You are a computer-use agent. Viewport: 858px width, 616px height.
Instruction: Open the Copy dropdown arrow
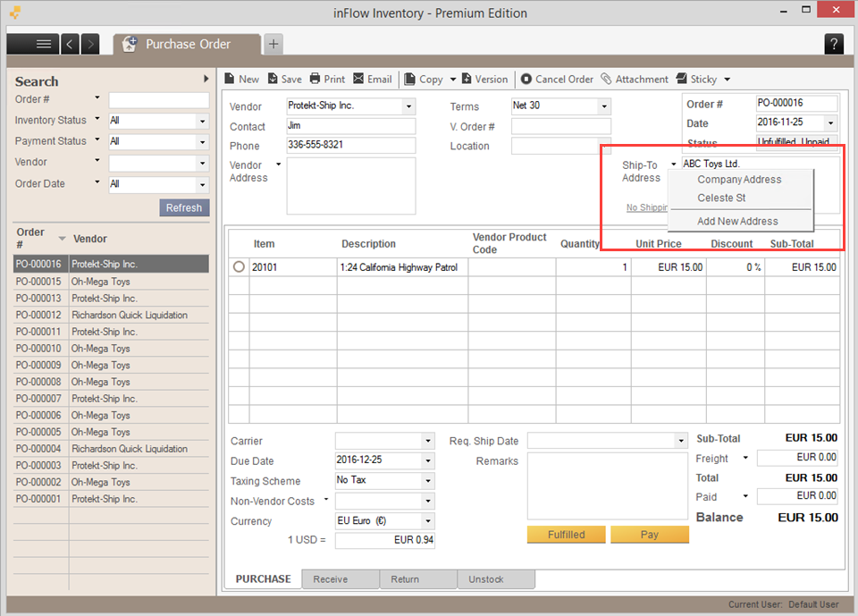click(x=452, y=80)
